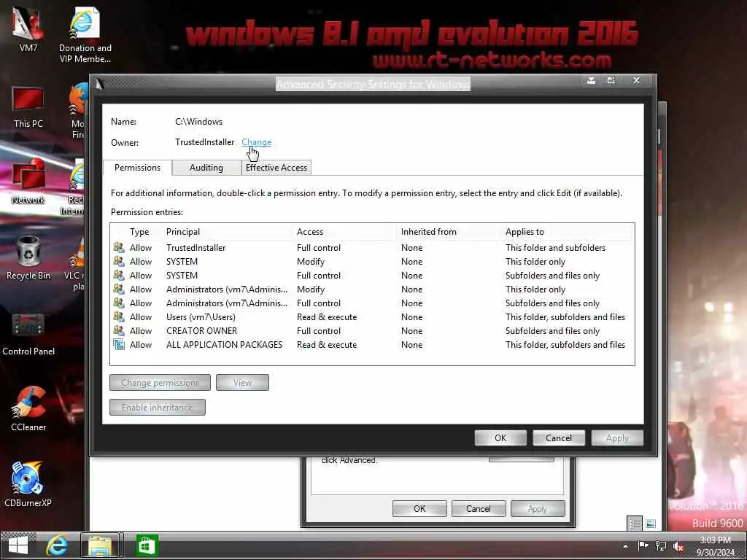Screen dimensions: 747x560
Task: Select the CREATOR OWNER entry
Action: pyautogui.click(x=372, y=330)
